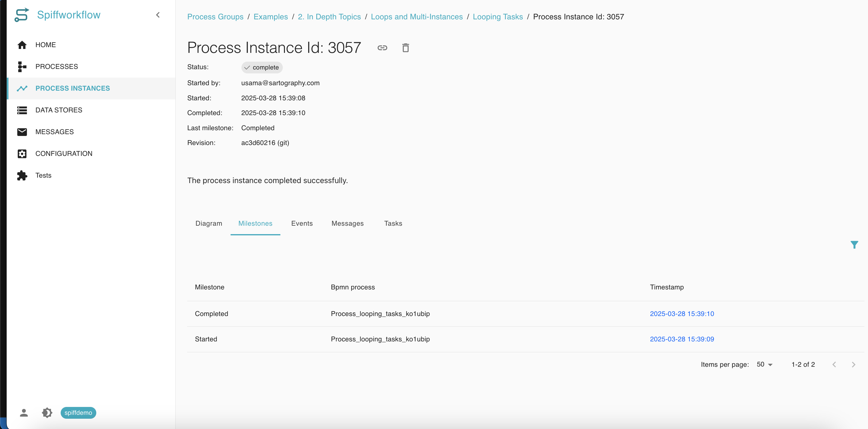
Task: Go to next page of milestones
Action: pyautogui.click(x=853, y=365)
